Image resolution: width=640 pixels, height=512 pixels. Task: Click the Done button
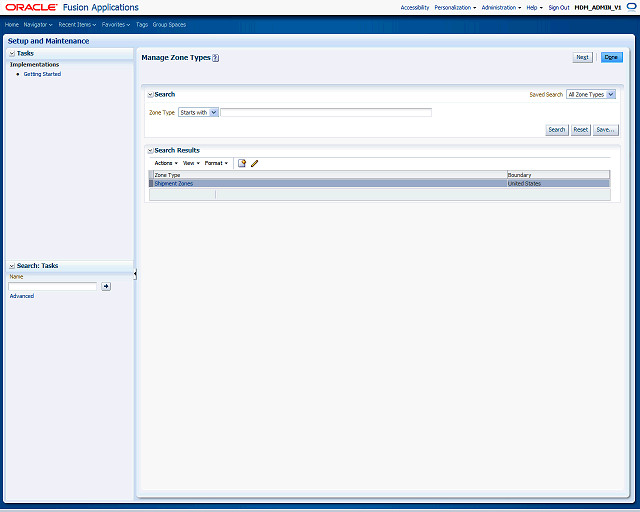[611, 57]
